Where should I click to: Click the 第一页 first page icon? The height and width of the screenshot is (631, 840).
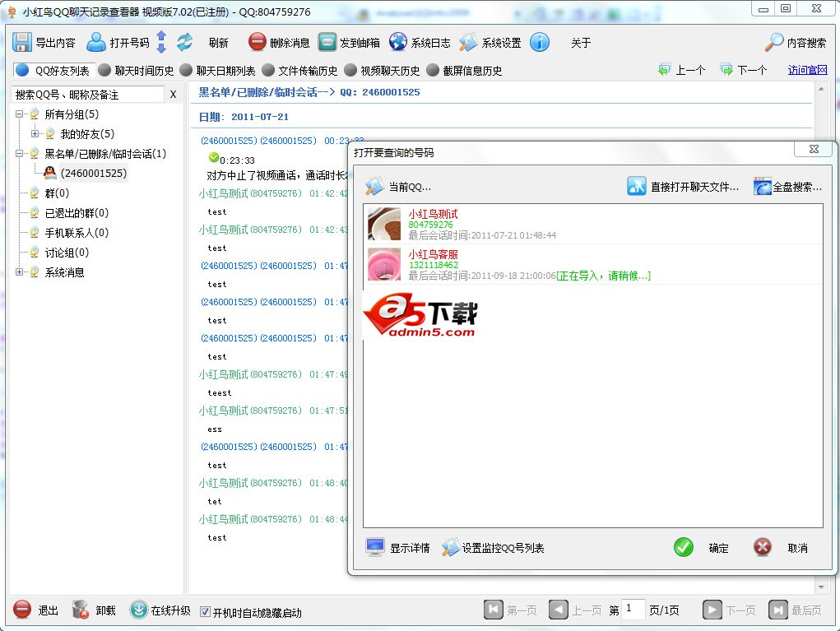494,610
